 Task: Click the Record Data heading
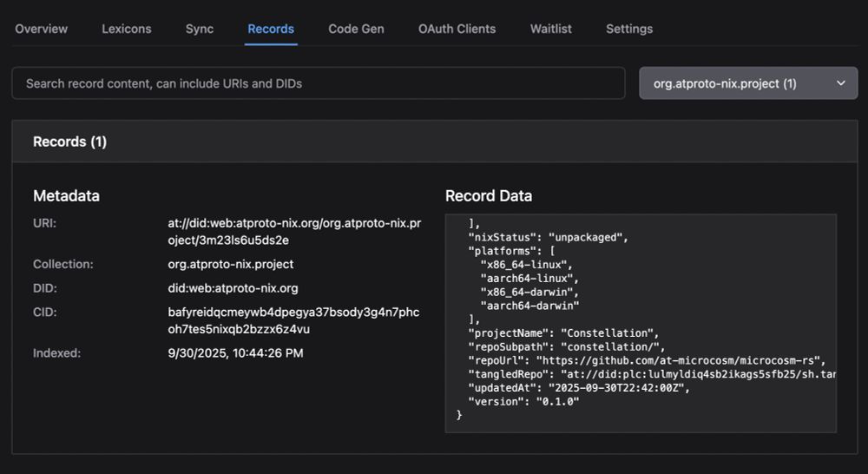[488, 196]
